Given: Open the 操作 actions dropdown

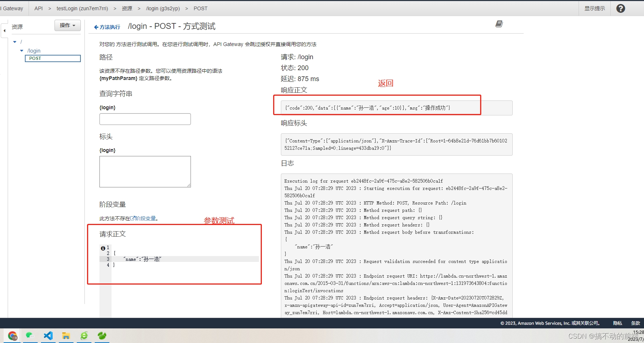Looking at the screenshot, I should pyautogui.click(x=68, y=25).
